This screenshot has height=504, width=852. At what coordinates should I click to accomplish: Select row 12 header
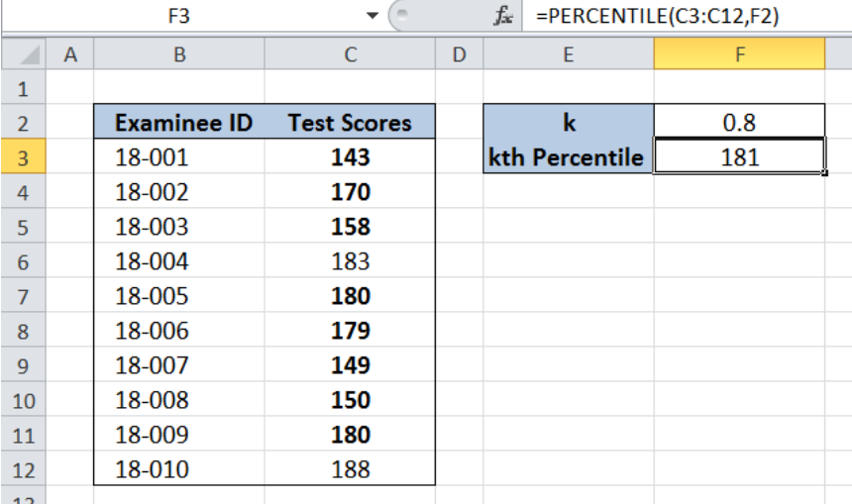(x=24, y=469)
